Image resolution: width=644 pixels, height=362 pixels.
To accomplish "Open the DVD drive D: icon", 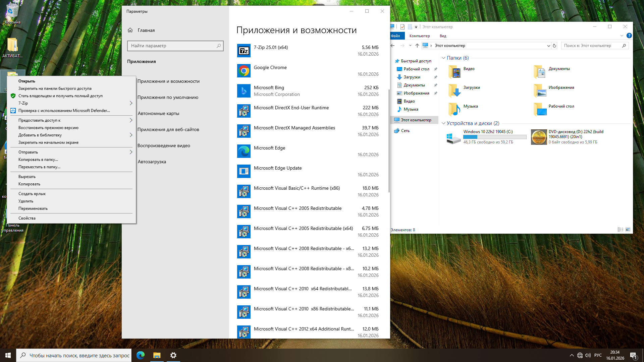I will click(539, 137).
